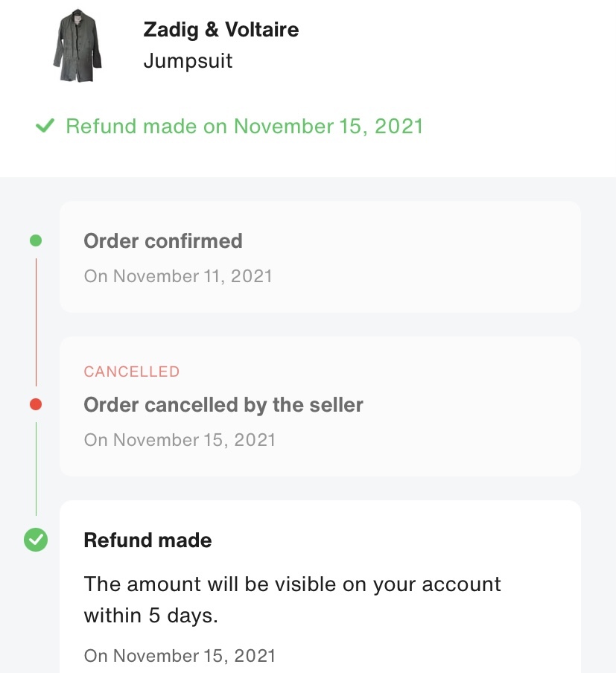Select the Refund made heading

pyautogui.click(x=147, y=540)
